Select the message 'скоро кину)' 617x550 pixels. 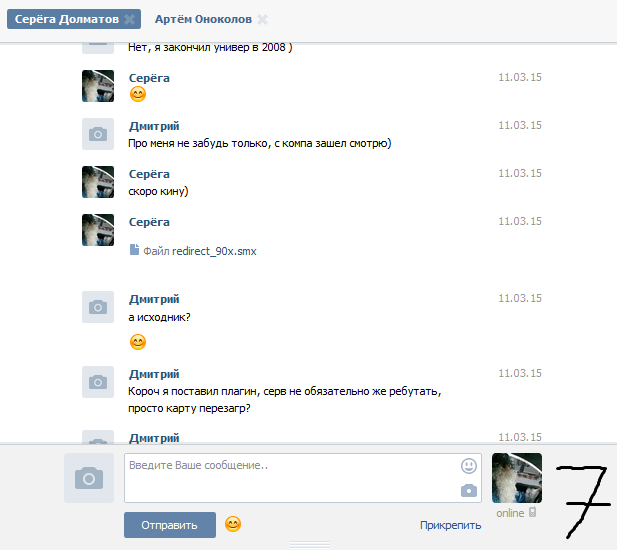point(158,191)
